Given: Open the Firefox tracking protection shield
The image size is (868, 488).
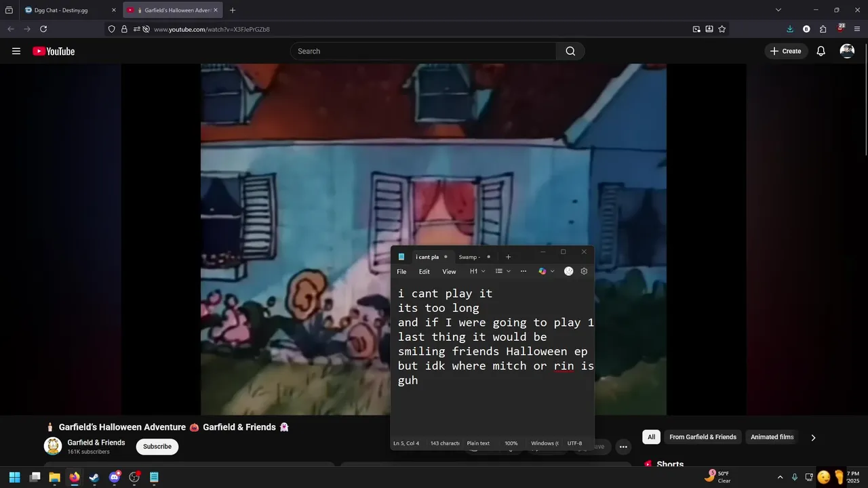Looking at the screenshot, I should point(112,29).
